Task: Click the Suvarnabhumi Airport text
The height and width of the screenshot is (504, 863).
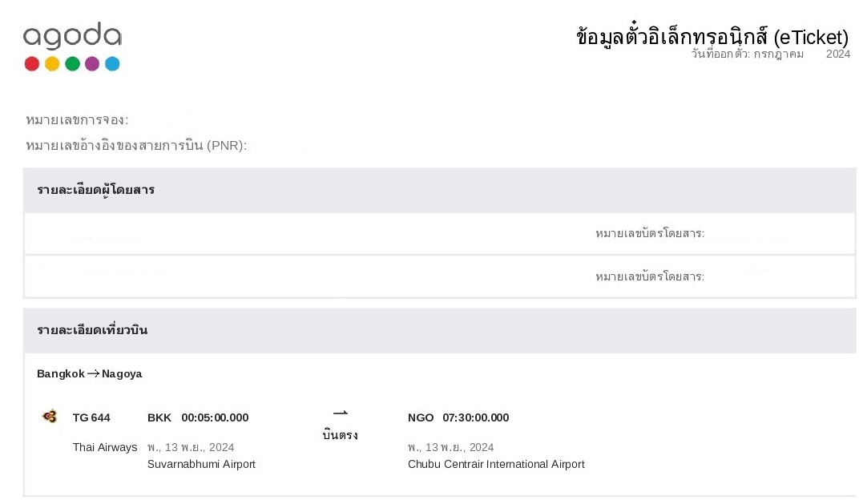Action: click(201, 464)
